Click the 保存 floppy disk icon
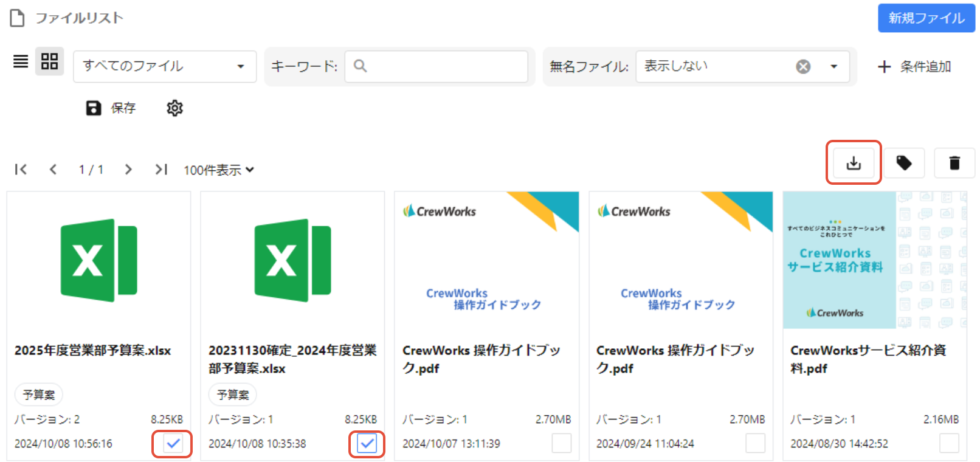 [x=94, y=108]
